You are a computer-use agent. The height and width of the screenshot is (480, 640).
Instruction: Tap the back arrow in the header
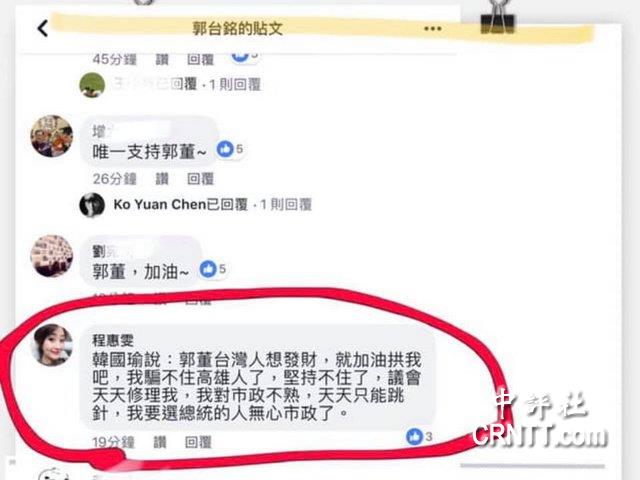(43, 29)
